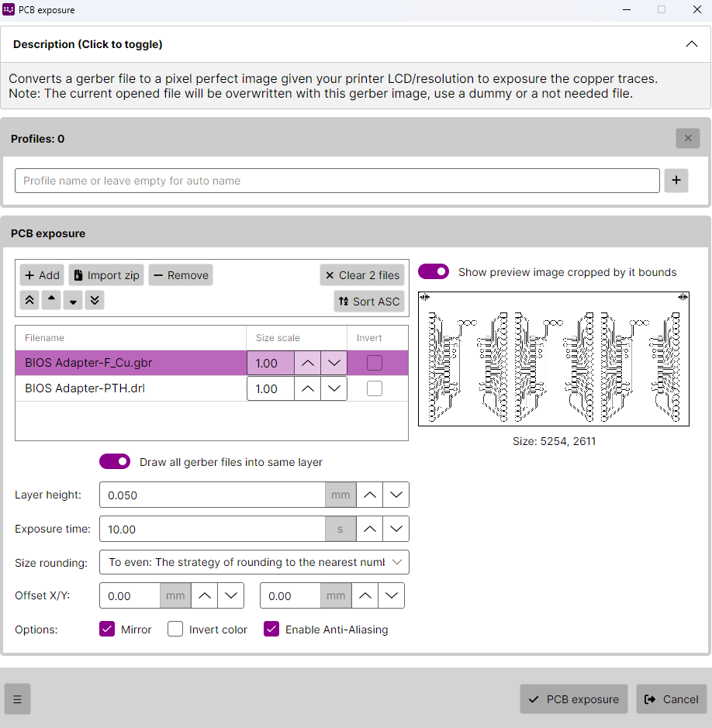Toggle draw all gerber files into same layer

115,461
